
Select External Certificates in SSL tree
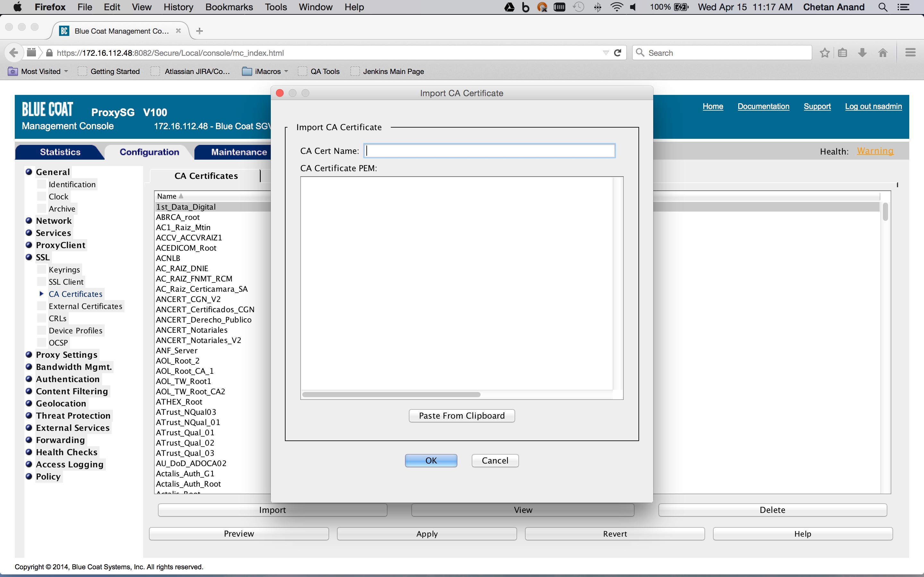tap(85, 306)
